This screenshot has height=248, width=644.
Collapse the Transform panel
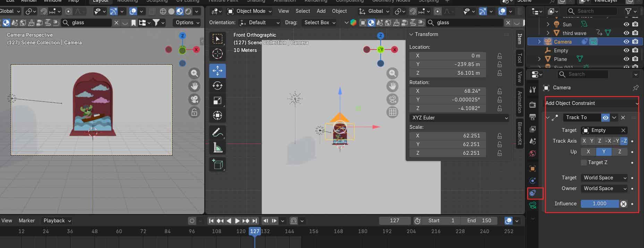coord(411,34)
